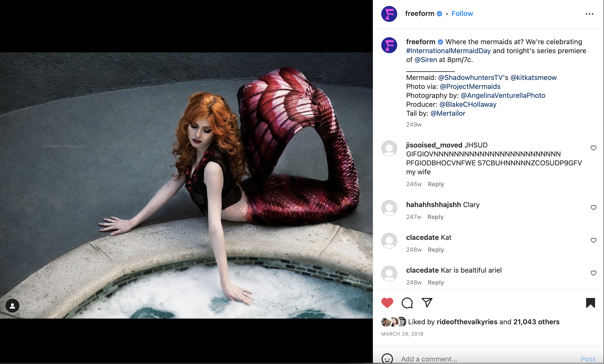
Task: Click the red heart like icon
Action: pos(387,303)
